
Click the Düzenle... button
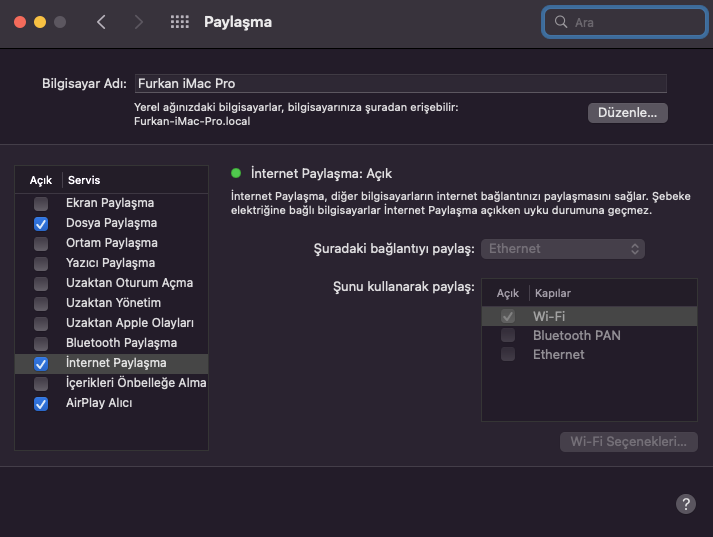coord(627,113)
